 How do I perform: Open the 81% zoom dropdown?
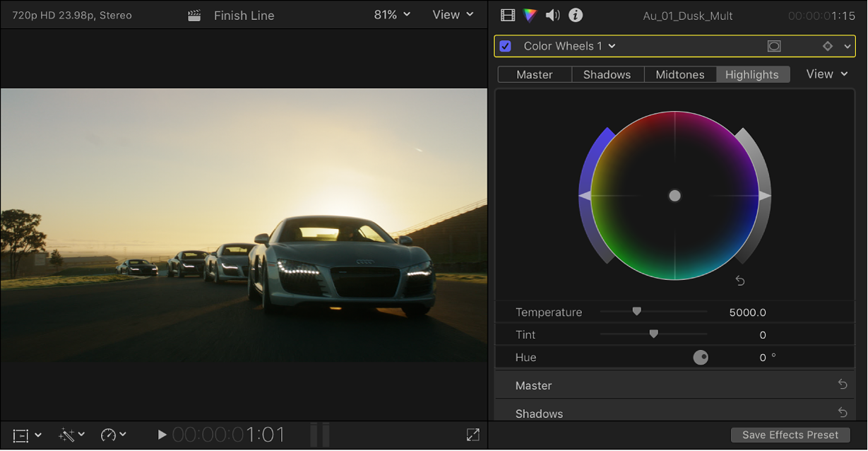tap(391, 14)
